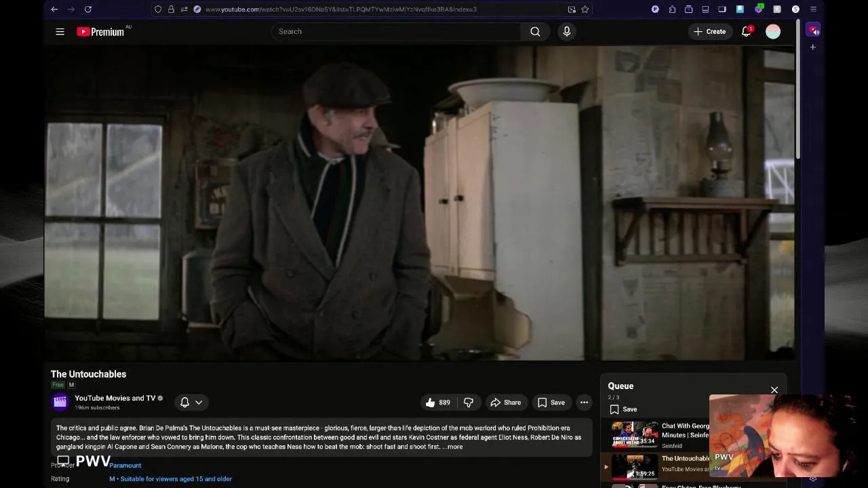
Task: Focus the browser address bar URL
Action: click(x=340, y=9)
